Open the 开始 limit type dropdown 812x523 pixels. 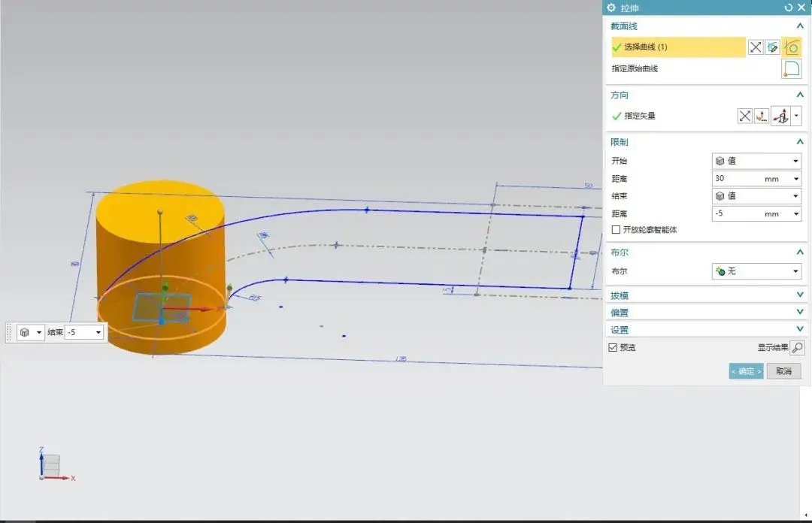pyautogui.click(x=756, y=161)
